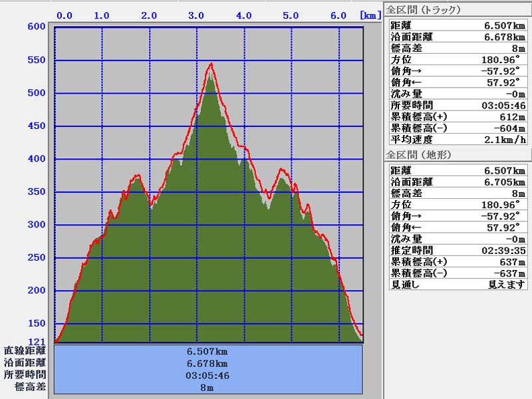This screenshot has width=532, height=399.
Task: Click the summit peak of the elevation profile
Action: 211,65
